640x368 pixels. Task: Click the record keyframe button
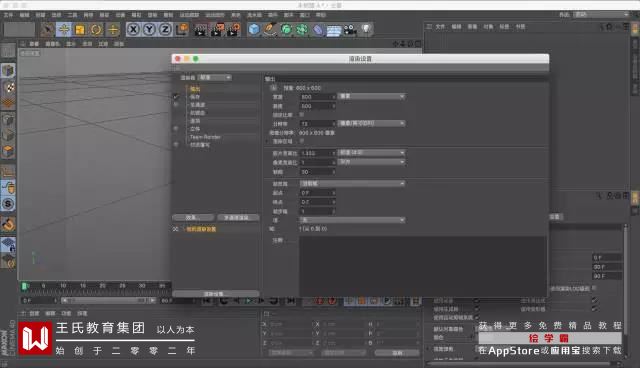tap(320, 301)
